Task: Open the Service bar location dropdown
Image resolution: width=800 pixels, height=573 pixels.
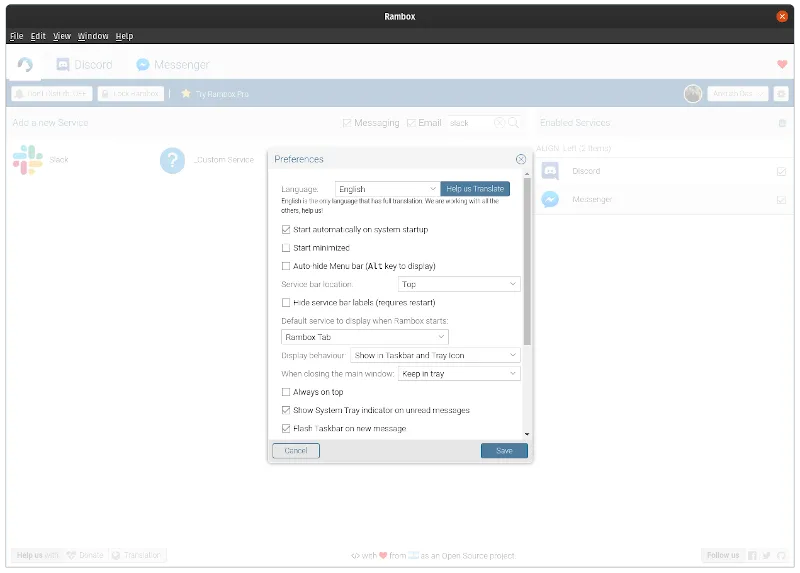Action: click(x=459, y=284)
